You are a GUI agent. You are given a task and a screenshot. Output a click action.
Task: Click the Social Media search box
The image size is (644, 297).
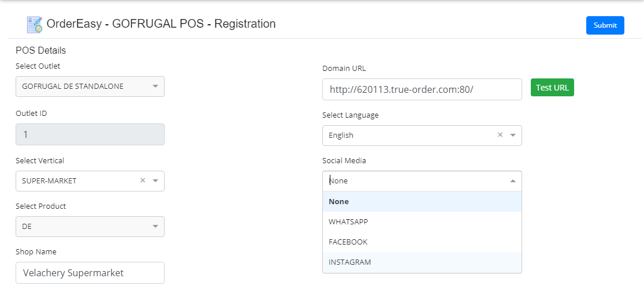pos(416,181)
